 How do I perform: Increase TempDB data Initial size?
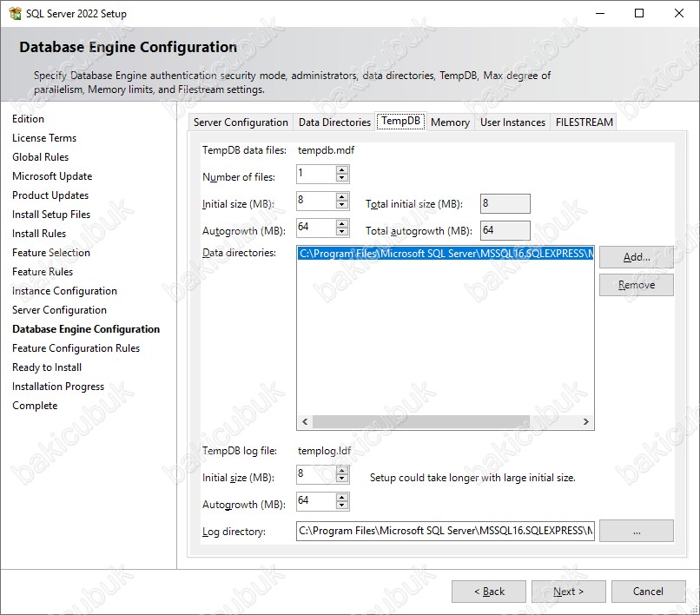point(342,197)
